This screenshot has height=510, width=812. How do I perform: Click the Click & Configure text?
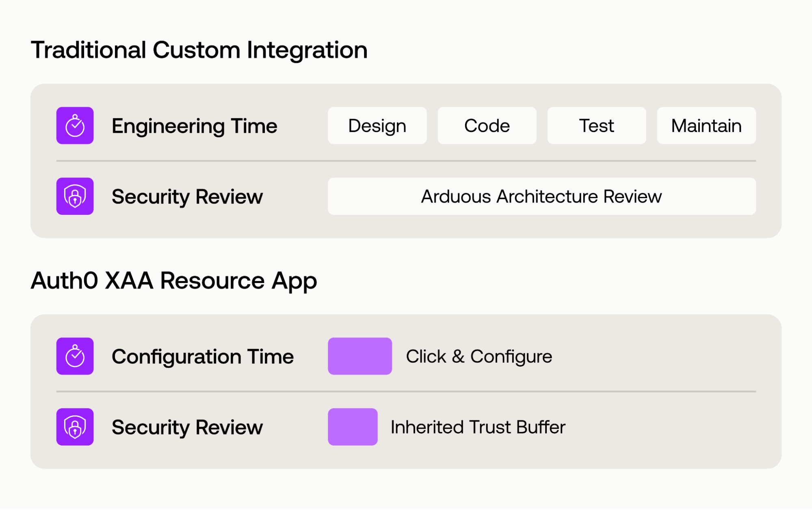[x=479, y=357]
